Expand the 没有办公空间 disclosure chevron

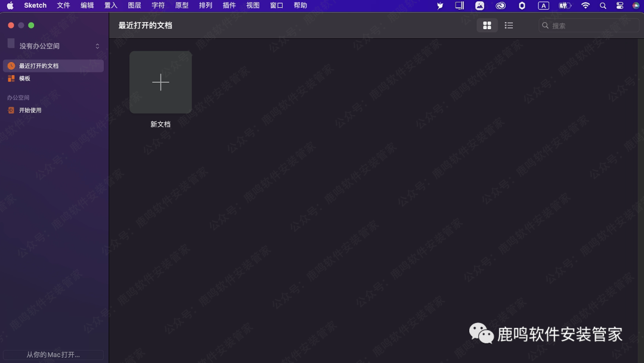[97, 45]
